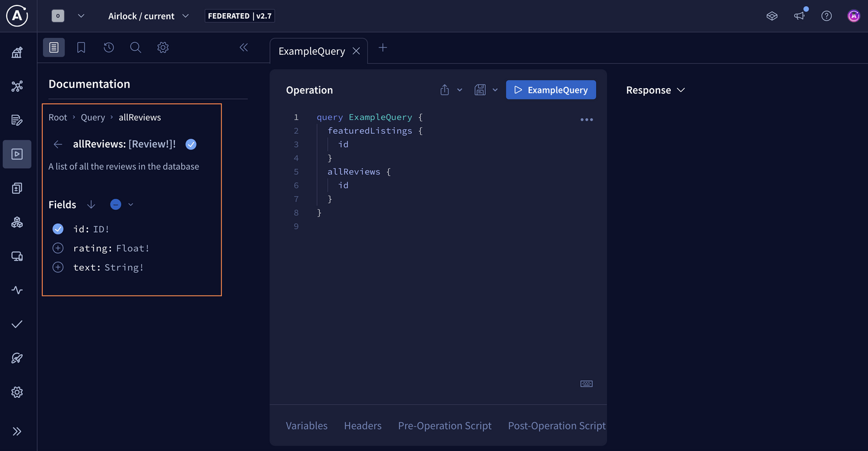
Task: Open the save operation dropdown arrow
Action: (495, 90)
